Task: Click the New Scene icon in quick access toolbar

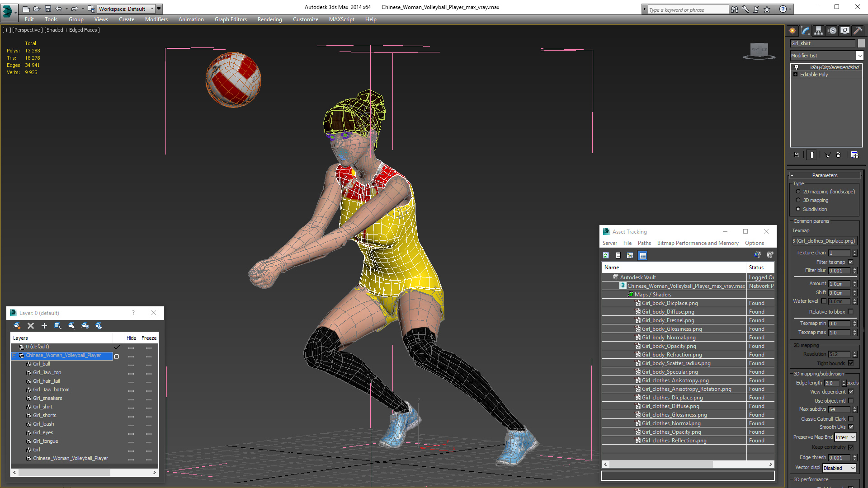Action: tap(26, 9)
